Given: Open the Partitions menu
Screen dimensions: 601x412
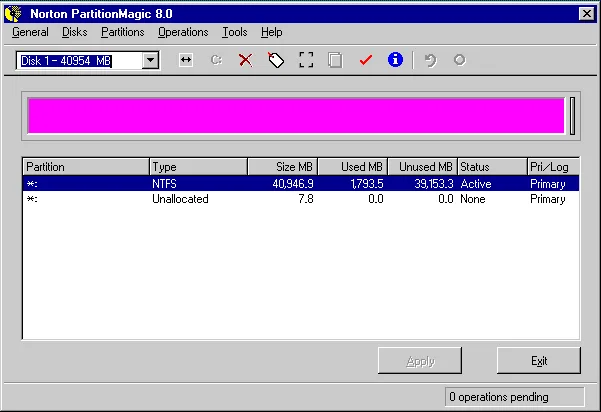Looking at the screenshot, I should coord(123,32).
